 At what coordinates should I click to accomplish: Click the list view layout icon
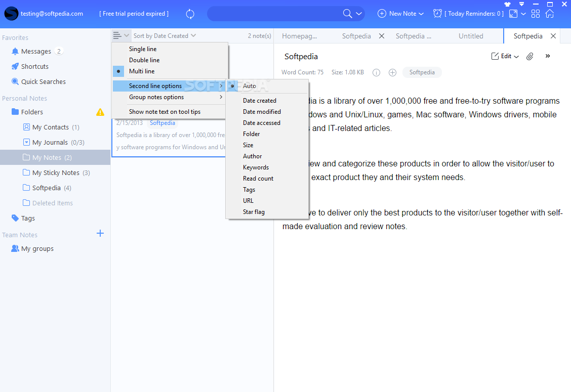coord(117,36)
